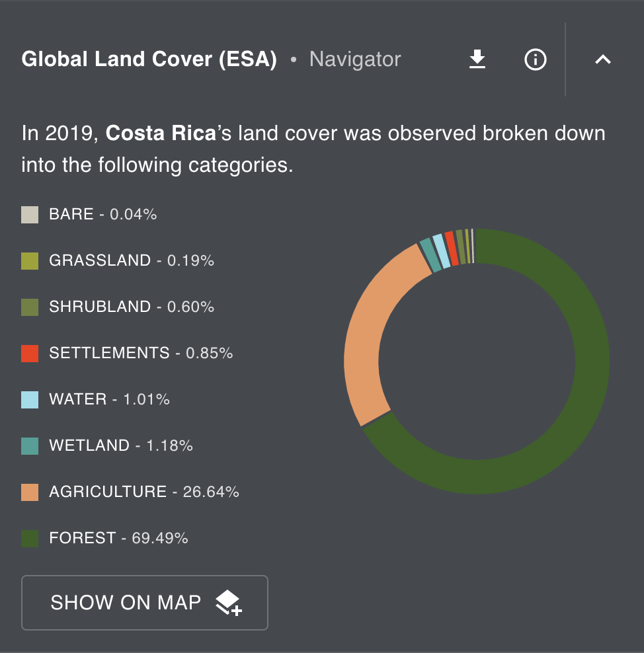Viewport: 644px width, 653px height.
Task: Click the Global Land Cover (ESA) title
Action: (x=149, y=59)
